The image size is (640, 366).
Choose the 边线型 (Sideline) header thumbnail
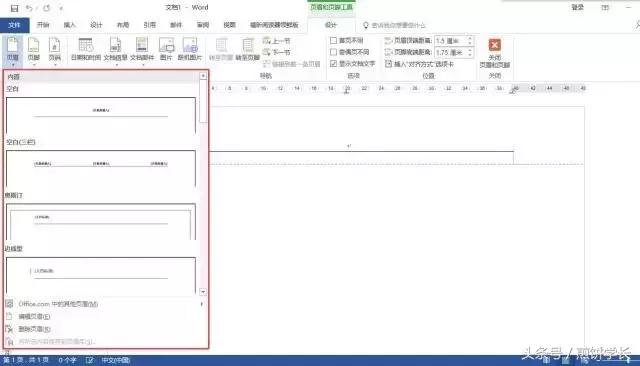point(101,275)
